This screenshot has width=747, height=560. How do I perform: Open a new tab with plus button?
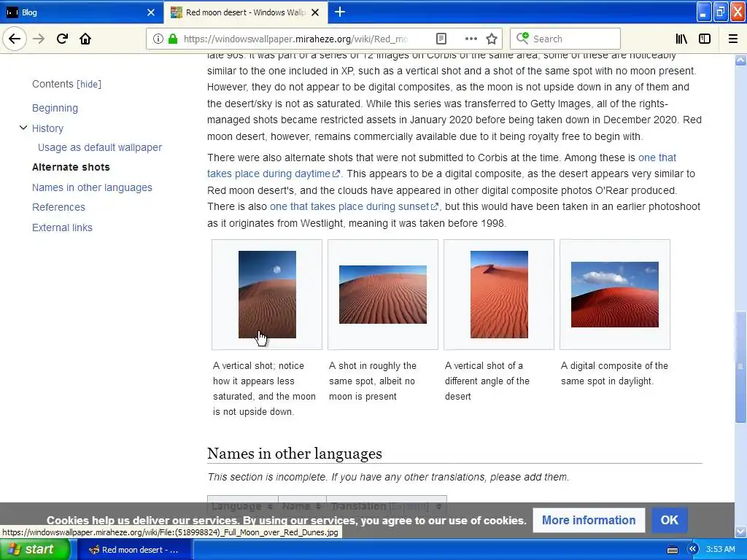click(340, 12)
